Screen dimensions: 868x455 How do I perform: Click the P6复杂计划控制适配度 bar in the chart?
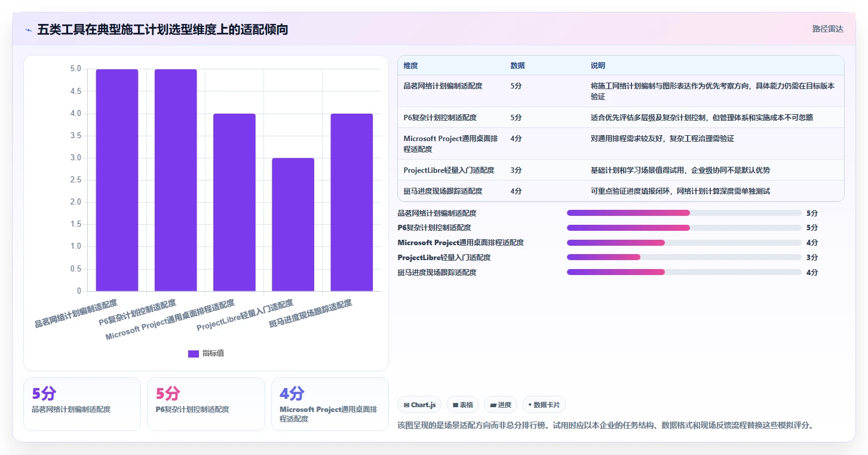[x=176, y=180]
